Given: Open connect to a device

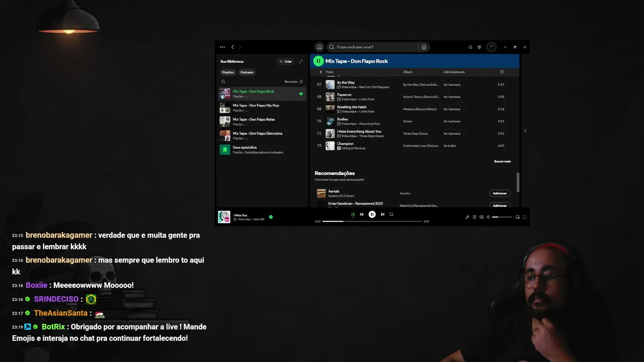Looking at the screenshot, I should [x=481, y=217].
